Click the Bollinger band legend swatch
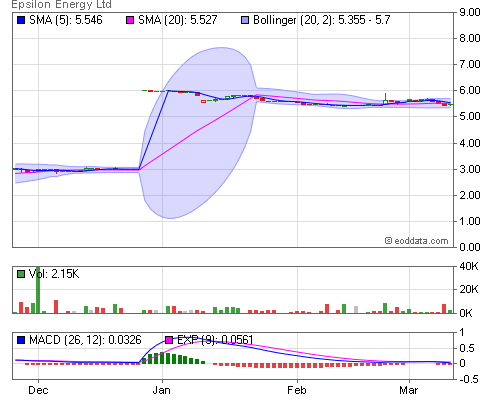Image resolution: width=490 pixels, height=400 pixels. point(245,20)
